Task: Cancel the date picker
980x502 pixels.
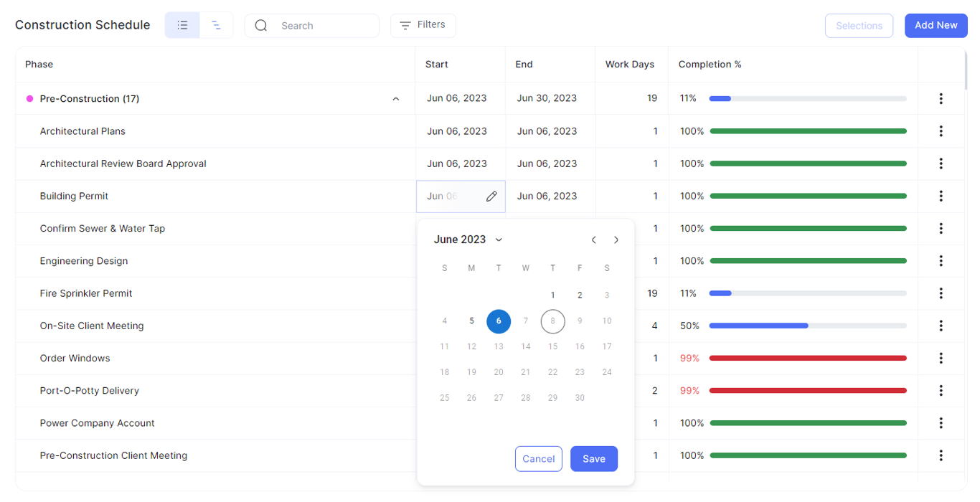Action: 538,459
